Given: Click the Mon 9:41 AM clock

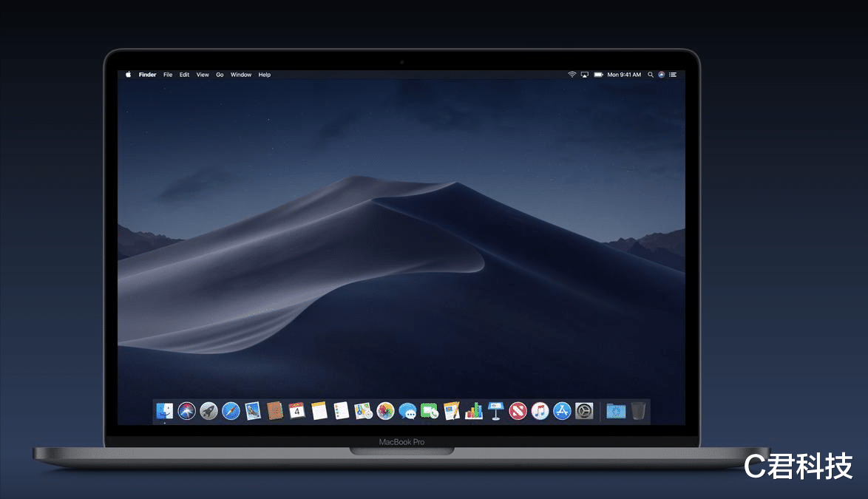Looking at the screenshot, I should click(x=624, y=75).
